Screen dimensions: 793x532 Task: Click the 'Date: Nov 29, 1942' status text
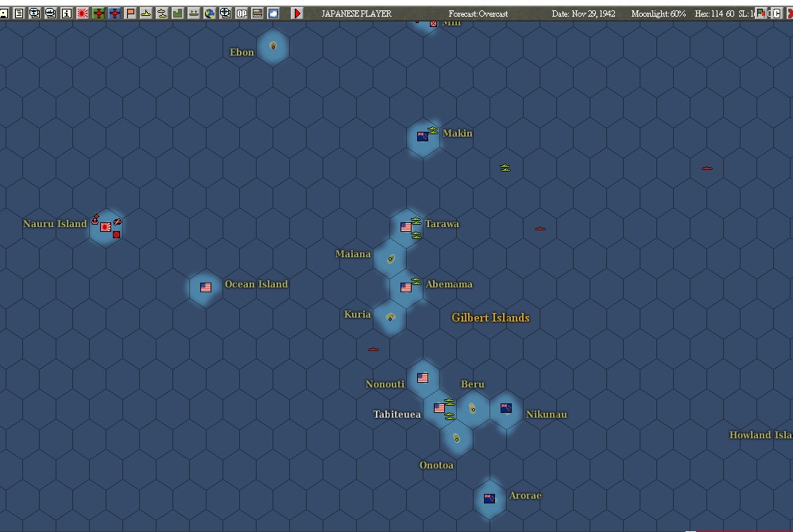pyautogui.click(x=583, y=13)
